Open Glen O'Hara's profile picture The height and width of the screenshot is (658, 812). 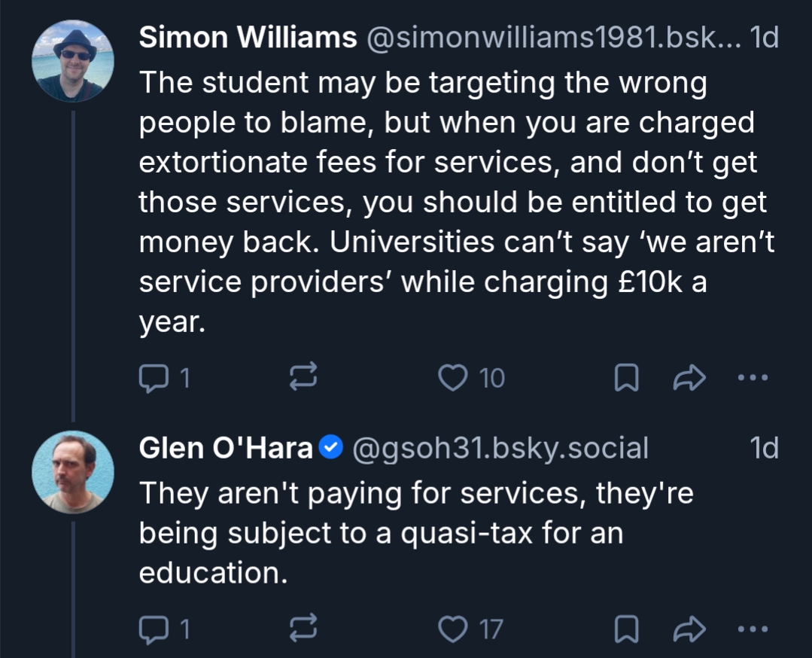tap(72, 472)
